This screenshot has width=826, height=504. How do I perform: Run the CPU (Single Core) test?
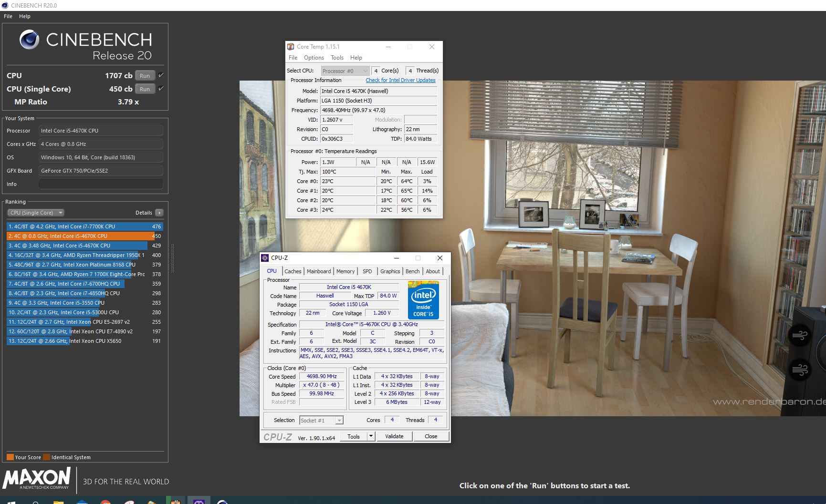tap(145, 89)
